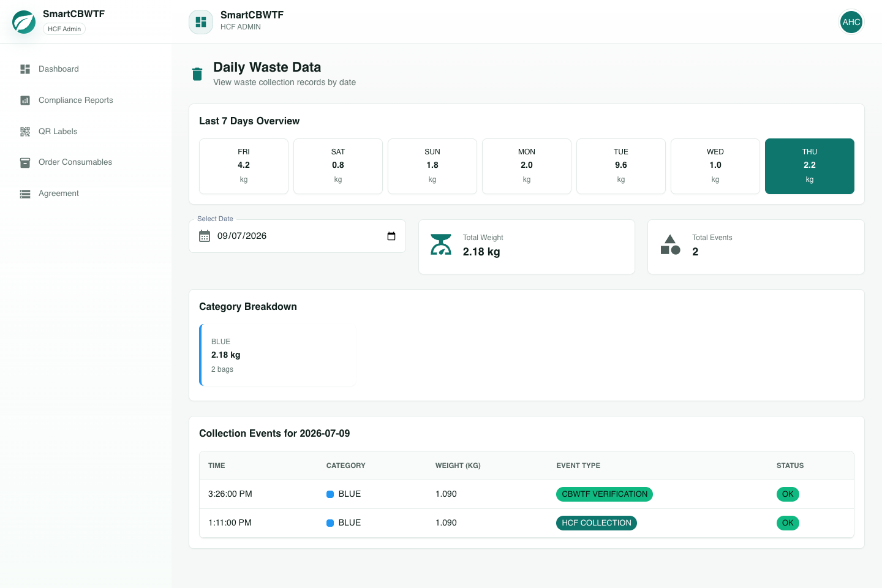Select the SUN 1.8 kg day card
The image size is (882, 588).
coord(432,166)
